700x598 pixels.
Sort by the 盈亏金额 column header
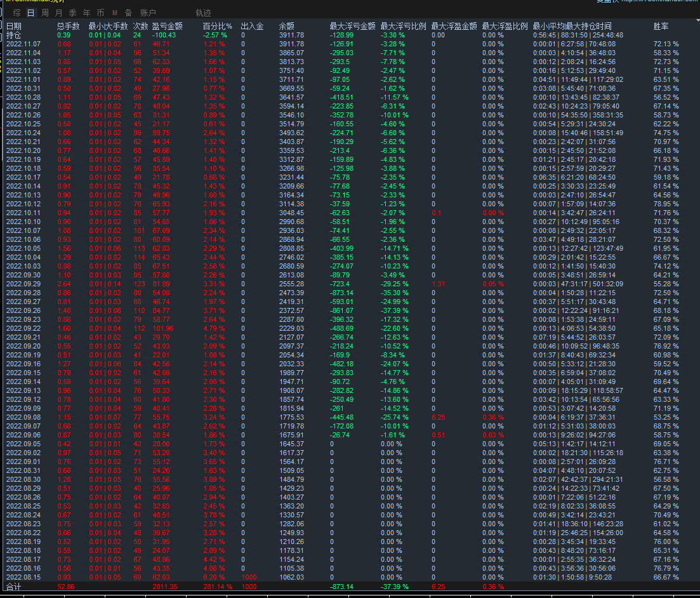point(168,27)
